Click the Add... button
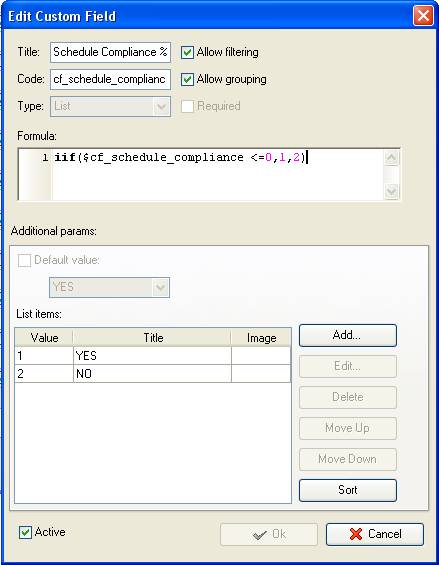 pyautogui.click(x=348, y=335)
